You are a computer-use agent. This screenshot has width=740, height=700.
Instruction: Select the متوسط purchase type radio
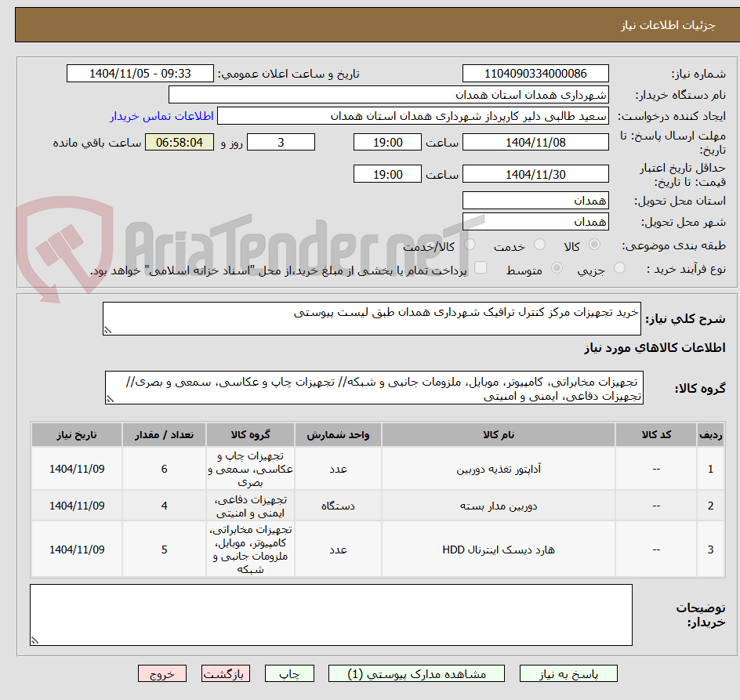coord(557,268)
